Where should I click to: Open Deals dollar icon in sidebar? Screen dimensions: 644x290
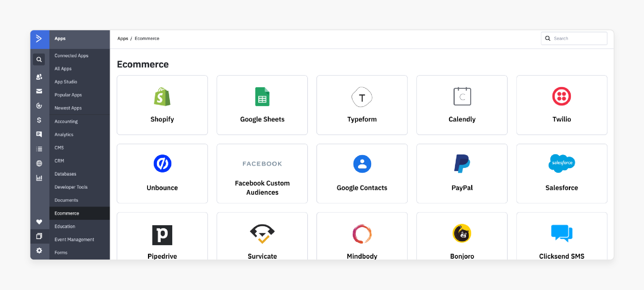tap(39, 120)
